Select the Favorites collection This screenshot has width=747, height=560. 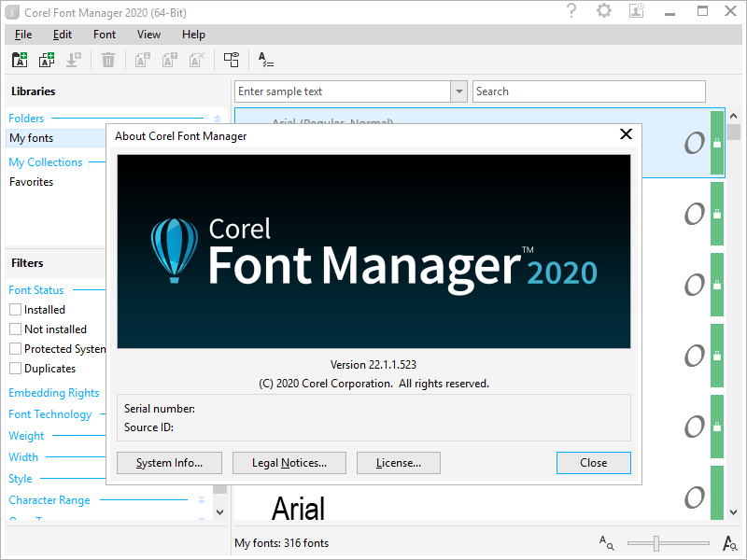coord(32,182)
